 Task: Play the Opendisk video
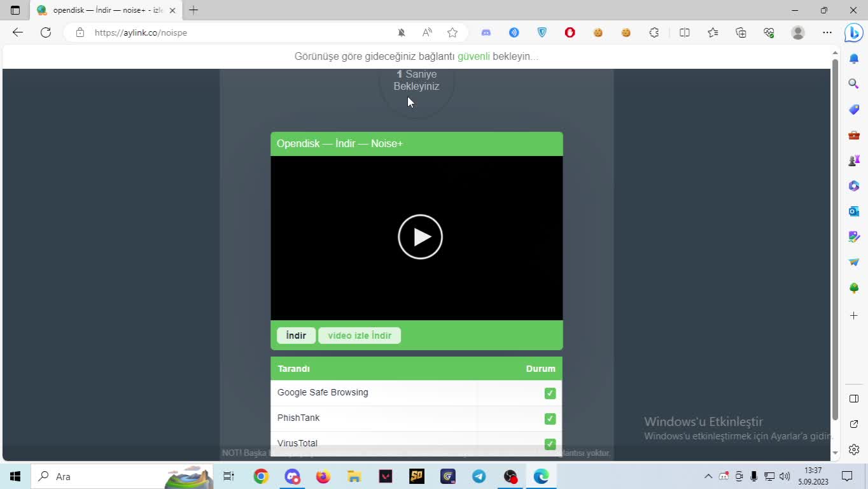point(420,237)
